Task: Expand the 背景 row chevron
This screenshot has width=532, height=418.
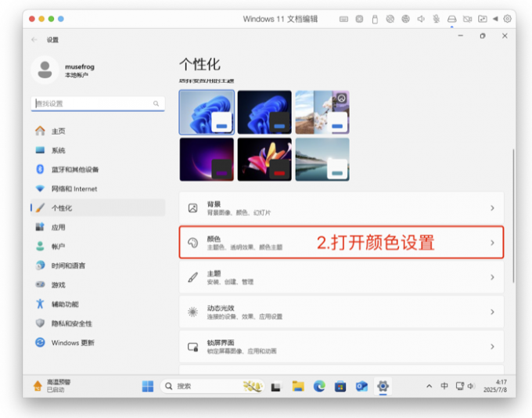Action: [492, 208]
